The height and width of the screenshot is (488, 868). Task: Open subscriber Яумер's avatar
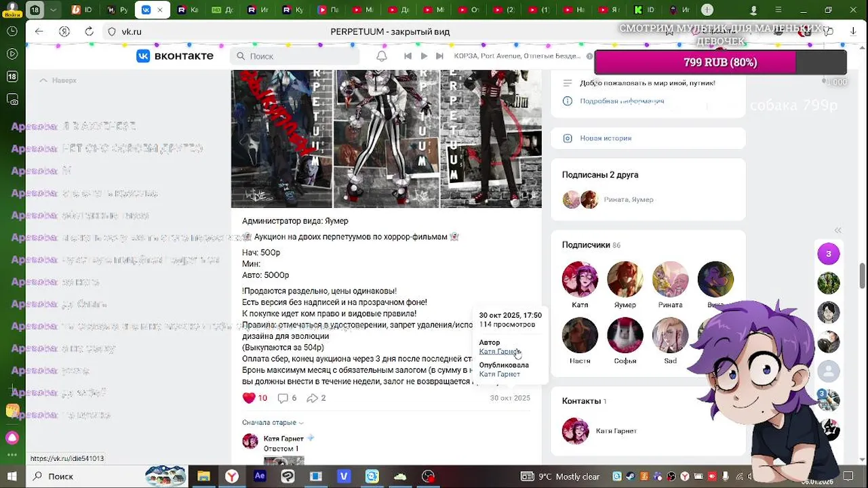[x=625, y=279]
